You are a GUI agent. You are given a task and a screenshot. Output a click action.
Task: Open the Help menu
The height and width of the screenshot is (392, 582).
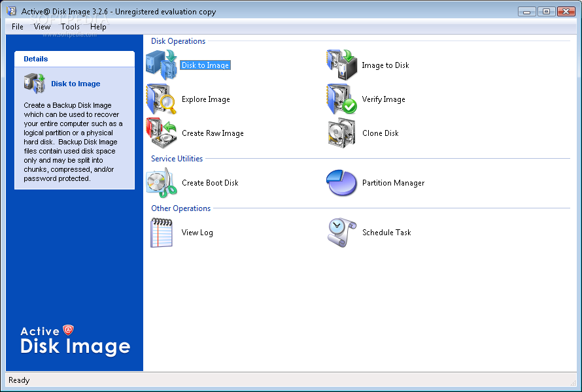98,27
